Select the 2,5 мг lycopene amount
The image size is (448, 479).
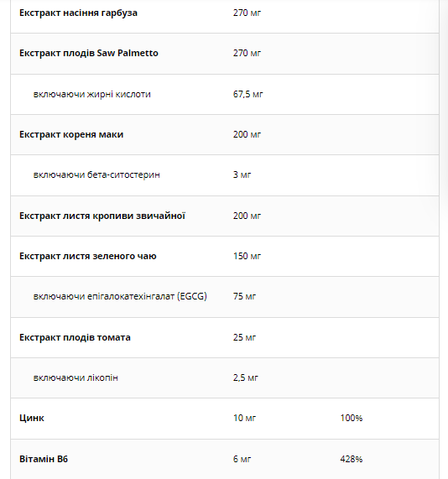pos(246,377)
